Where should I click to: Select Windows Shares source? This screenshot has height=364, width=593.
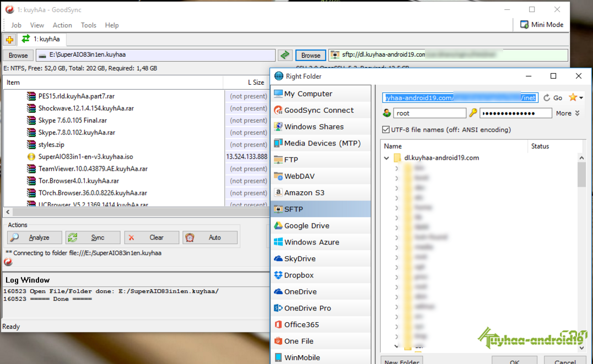click(321, 127)
